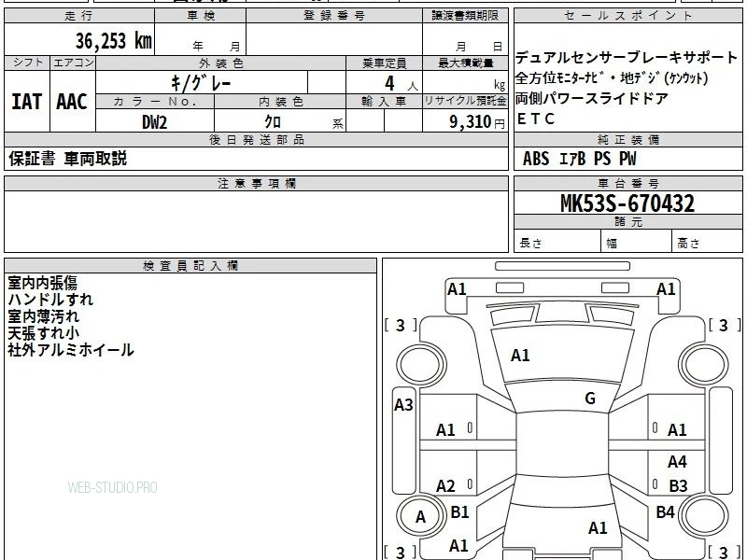Image resolution: width=747 pixels, height=560 pixels.
Task: Click the A4 damage mark on diagram
Action: pyautogui.click(x=677, y=461)
